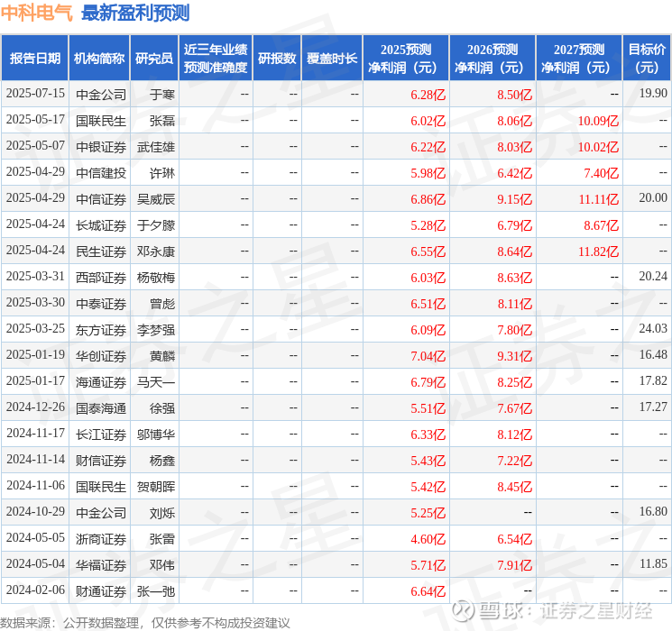
Task: Select the 4.60亿 profit value
Action: click(x=428, y=539)
